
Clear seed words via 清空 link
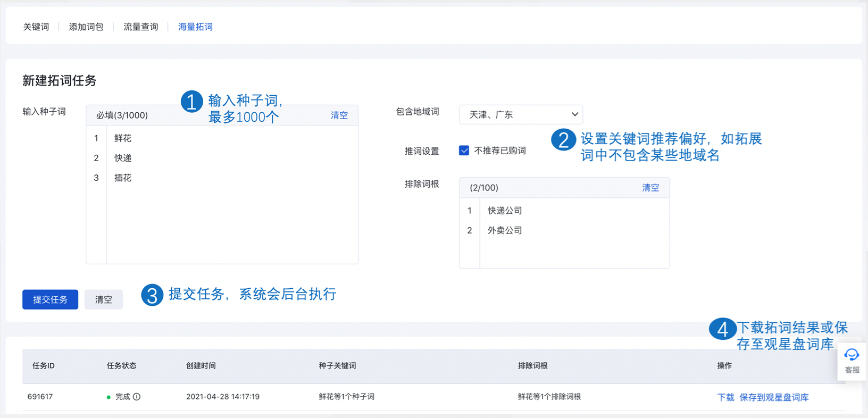[x=339, y=115]
